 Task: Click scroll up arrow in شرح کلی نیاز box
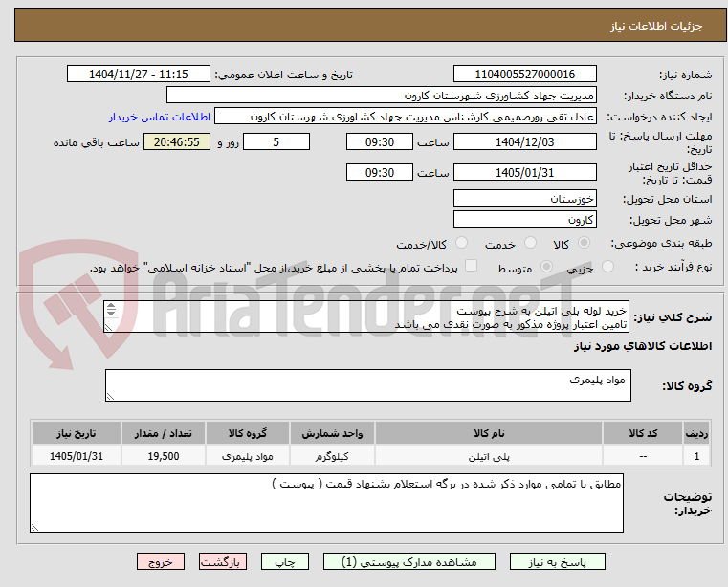click(111, 306)
